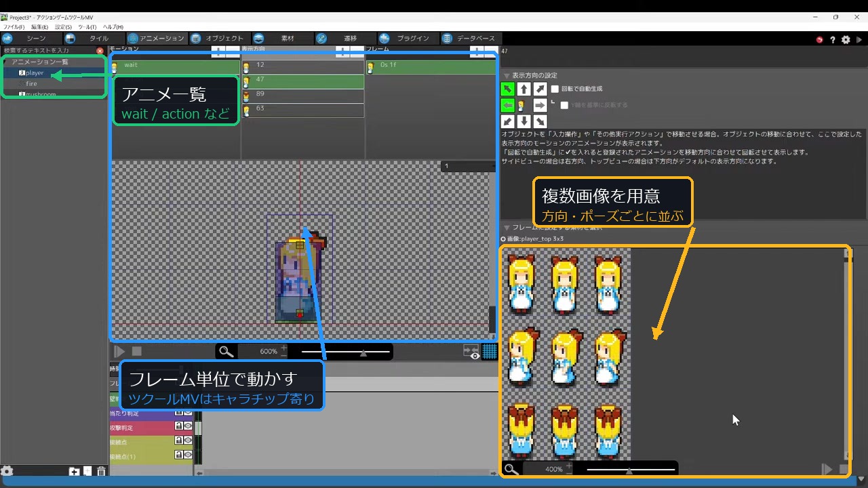Toggle lock on the 当たり判定 track
The height and width of the screenshot is (488, 868).
click(x=179, y=412)
